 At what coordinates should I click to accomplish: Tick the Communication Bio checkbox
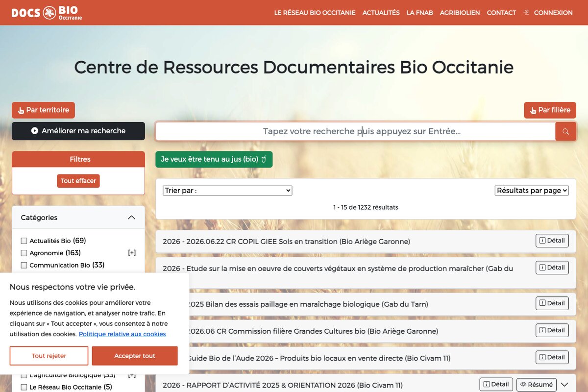click(24, 265)
